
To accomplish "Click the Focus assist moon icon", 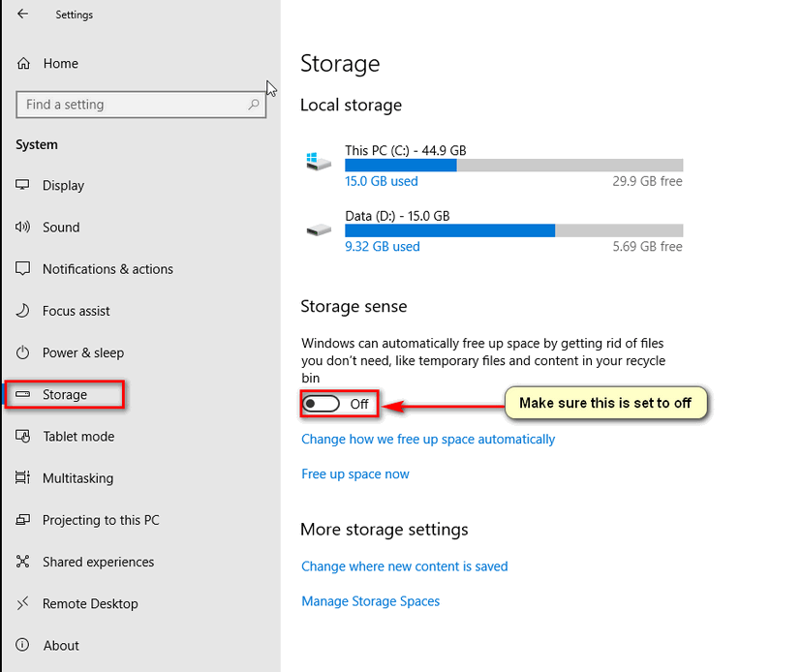I will pos(22,311).
